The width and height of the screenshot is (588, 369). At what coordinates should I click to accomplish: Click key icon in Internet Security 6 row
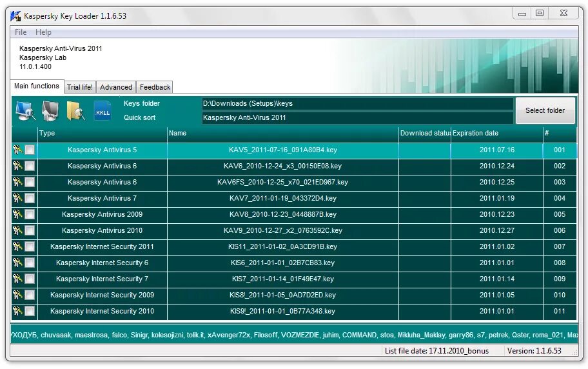17,263
